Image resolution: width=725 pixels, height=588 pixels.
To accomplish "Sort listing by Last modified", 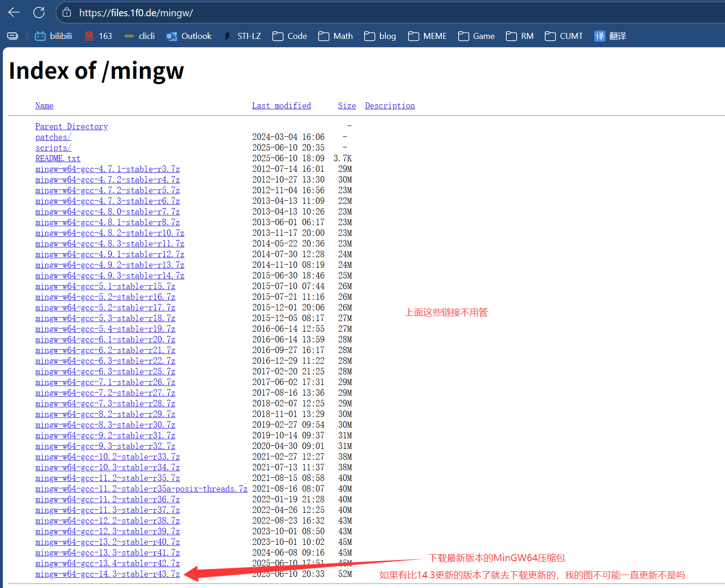I will coord(281,106).
